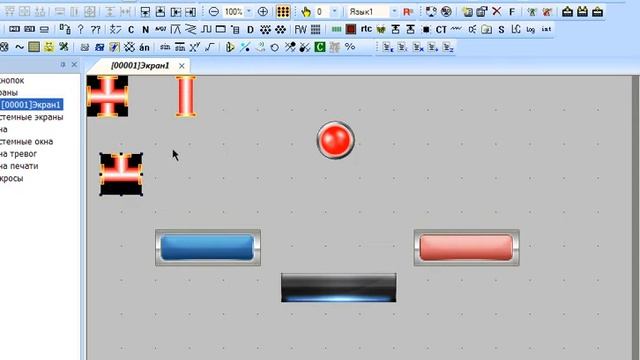
Task: Click the D toolbar object icon
Action: 250,29
